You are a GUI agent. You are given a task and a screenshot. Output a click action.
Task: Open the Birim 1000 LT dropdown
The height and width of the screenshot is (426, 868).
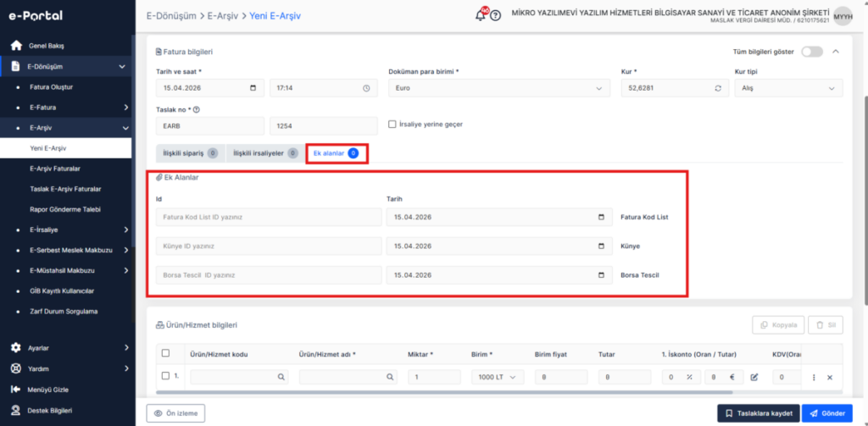[497, 377]
